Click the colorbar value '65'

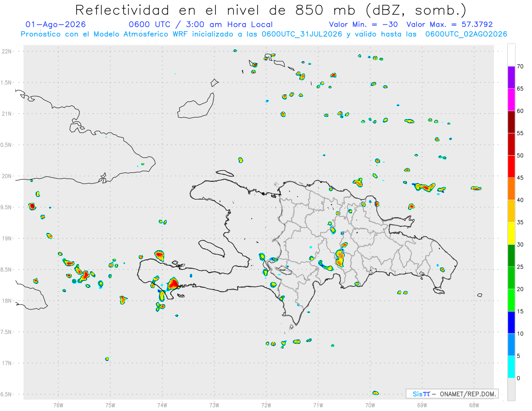pyautogui.click(x=520, y=89)
